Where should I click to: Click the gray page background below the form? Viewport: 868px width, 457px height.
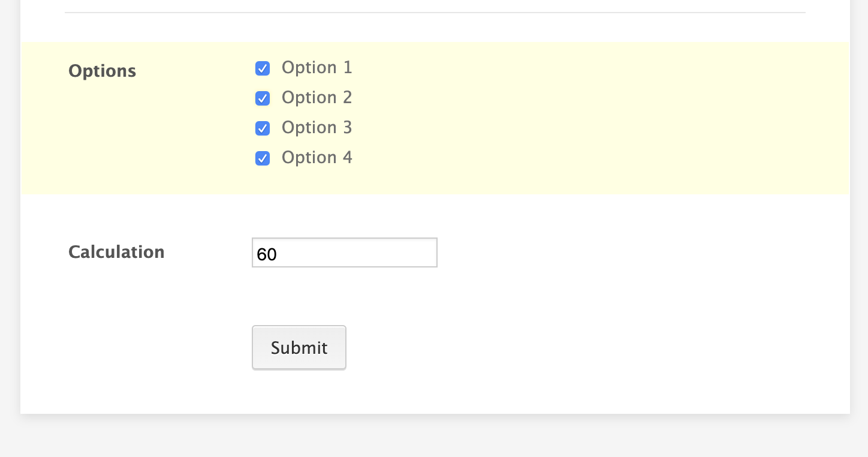(434, 437)
